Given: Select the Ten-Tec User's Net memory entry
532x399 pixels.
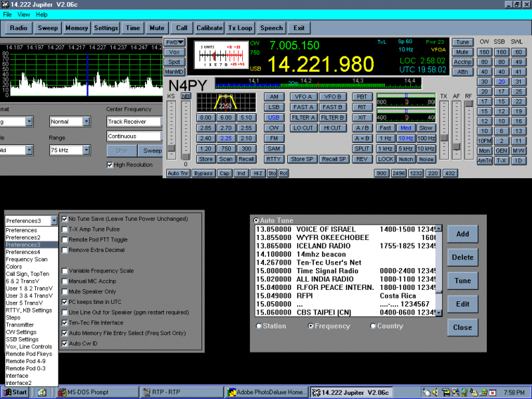Looking at the screenshot, I should (x=345, y=263).
